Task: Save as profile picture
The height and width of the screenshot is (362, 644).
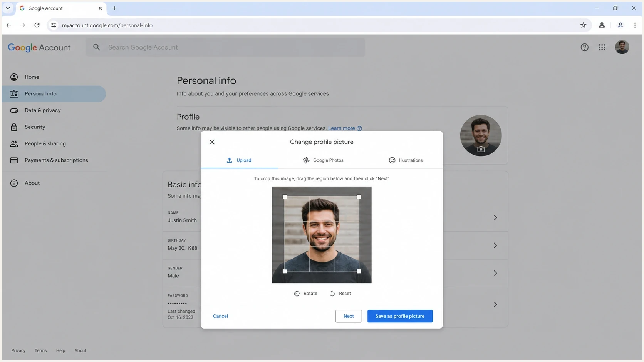Action: click(400, 316)
